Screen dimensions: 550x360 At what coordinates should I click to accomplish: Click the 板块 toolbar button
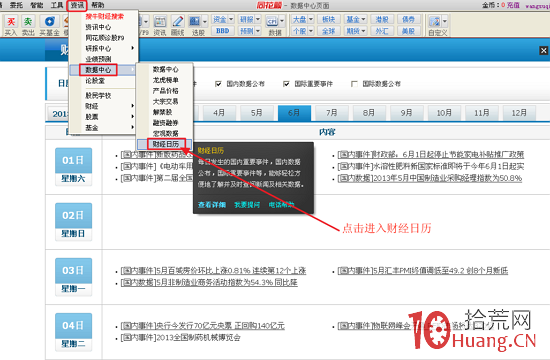(329, 19)
